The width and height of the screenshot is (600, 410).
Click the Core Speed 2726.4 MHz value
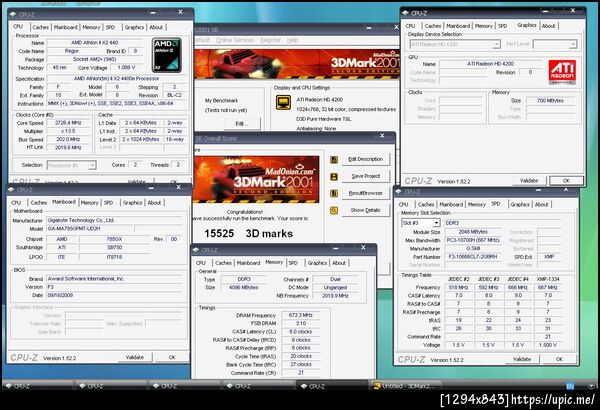[68, 123]
